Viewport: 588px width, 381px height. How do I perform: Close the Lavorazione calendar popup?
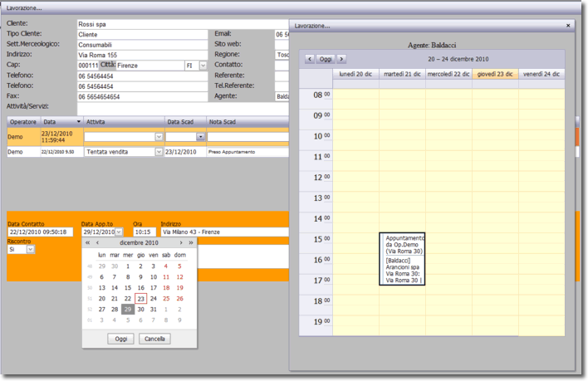click(568, 26)
